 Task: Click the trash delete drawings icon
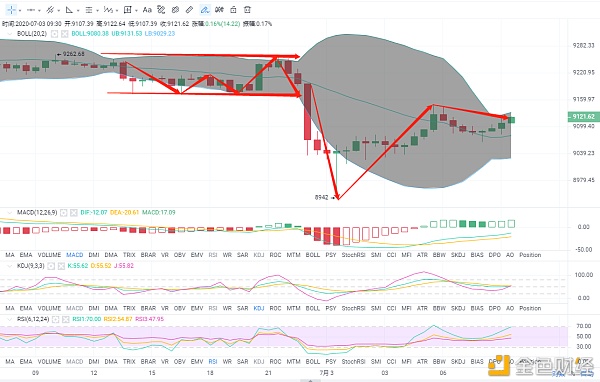point(247,10)
